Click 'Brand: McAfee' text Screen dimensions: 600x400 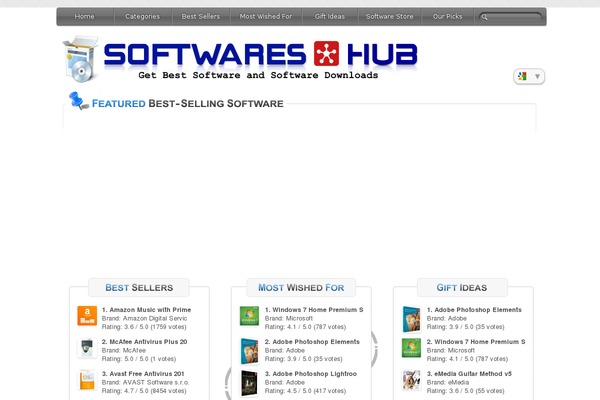pos(124,350)
